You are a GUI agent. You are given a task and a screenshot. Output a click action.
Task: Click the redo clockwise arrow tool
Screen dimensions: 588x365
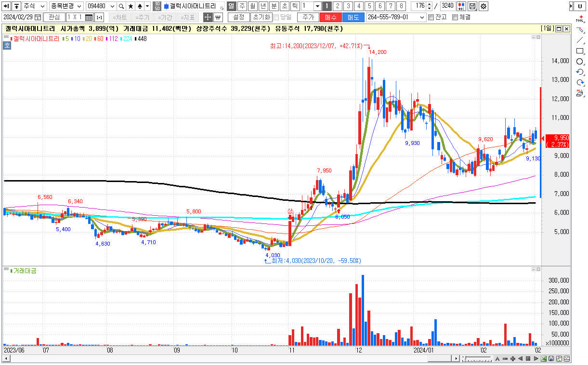point(580,82)
